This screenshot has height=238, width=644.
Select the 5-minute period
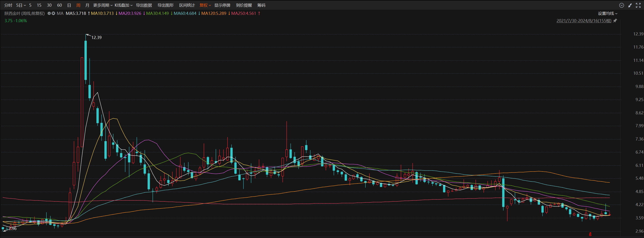[30, 5]
